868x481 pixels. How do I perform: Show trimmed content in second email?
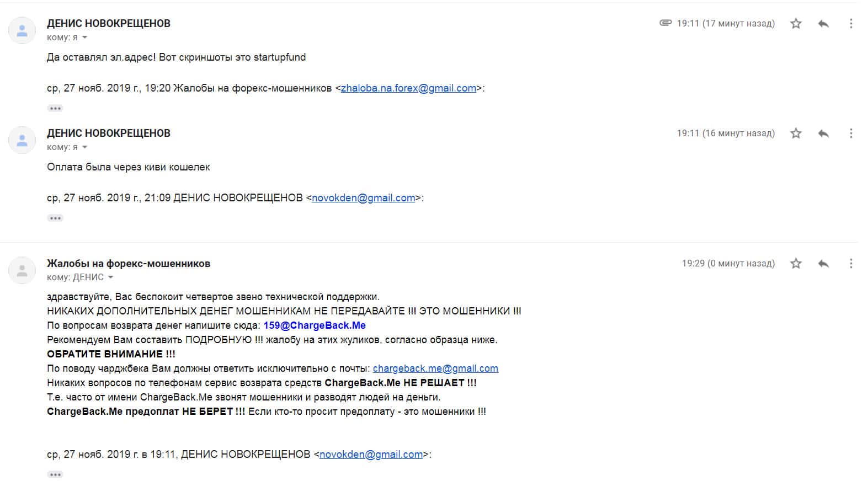pyautogui.click(x=55, y=218)
